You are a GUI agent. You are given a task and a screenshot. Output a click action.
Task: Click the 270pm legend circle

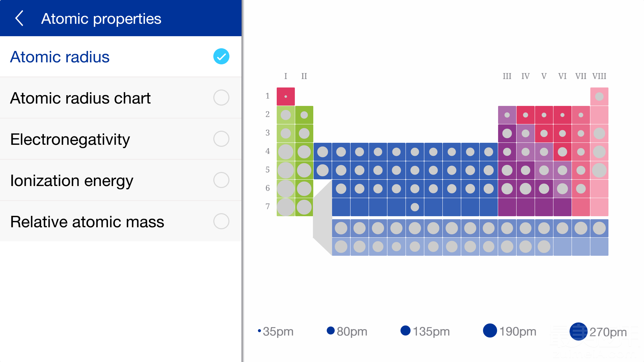(x=578, y=331)
